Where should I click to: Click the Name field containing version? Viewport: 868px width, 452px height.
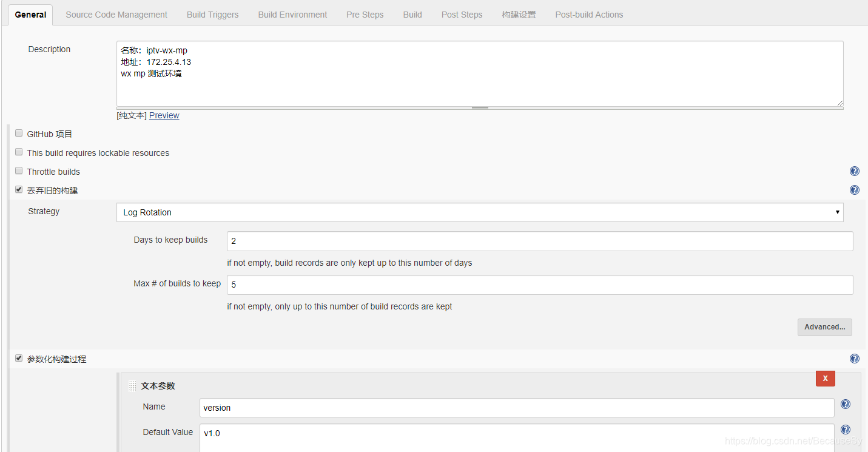[517, 408]
